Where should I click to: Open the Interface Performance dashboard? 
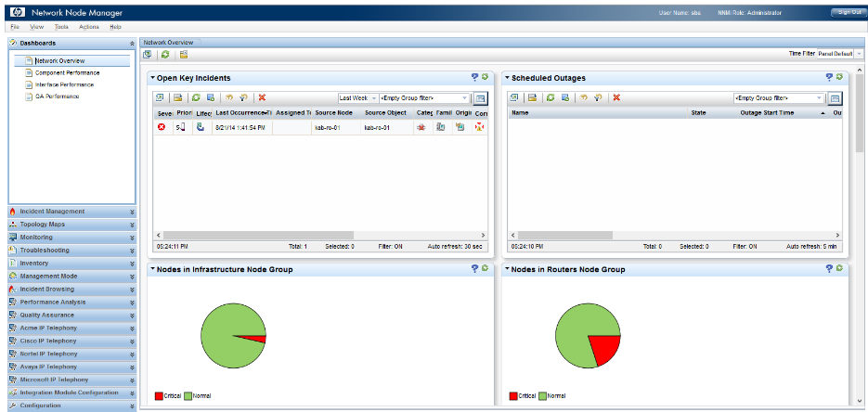[x=64, y=84]
